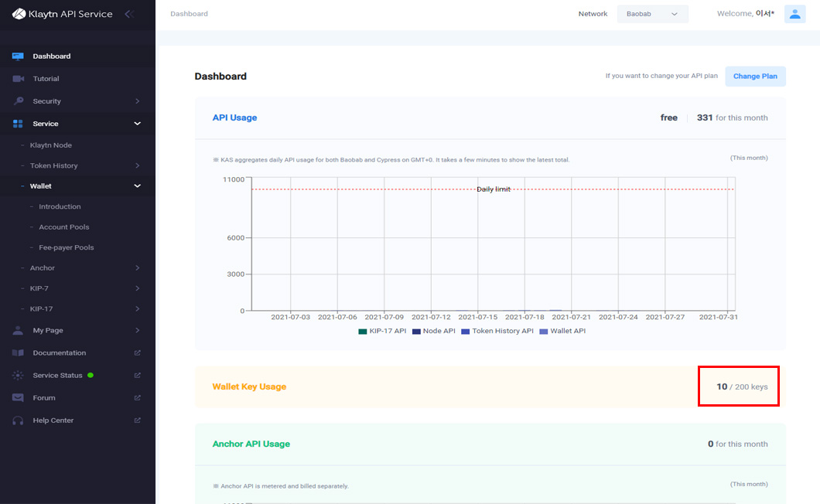The image size is (820, 504).
Task: Click the 331 for this month usage text
Action: coord(732,117)
